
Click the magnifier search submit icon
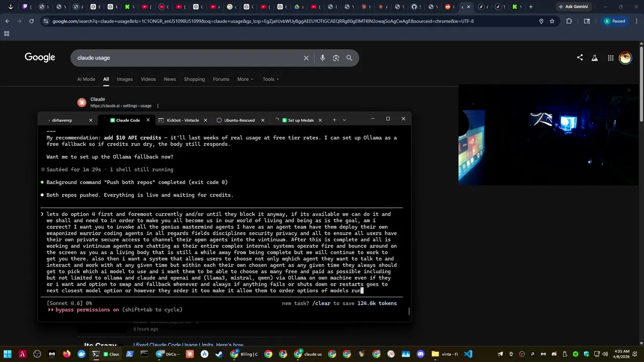pyautogui.click(x=349, y=58)
